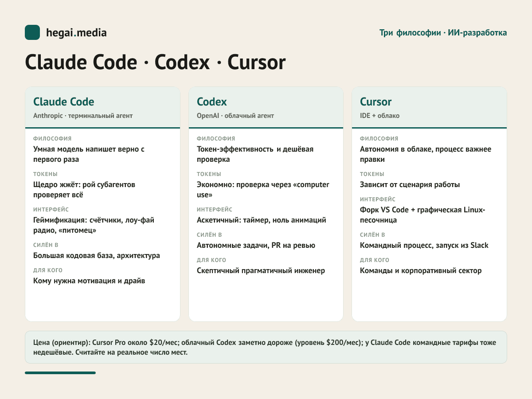Click the ИНТЕРФЕЙС label in Cursor card
Image resolution: width=532 pixels, height=399 pixels.
[x=378, y=199]
